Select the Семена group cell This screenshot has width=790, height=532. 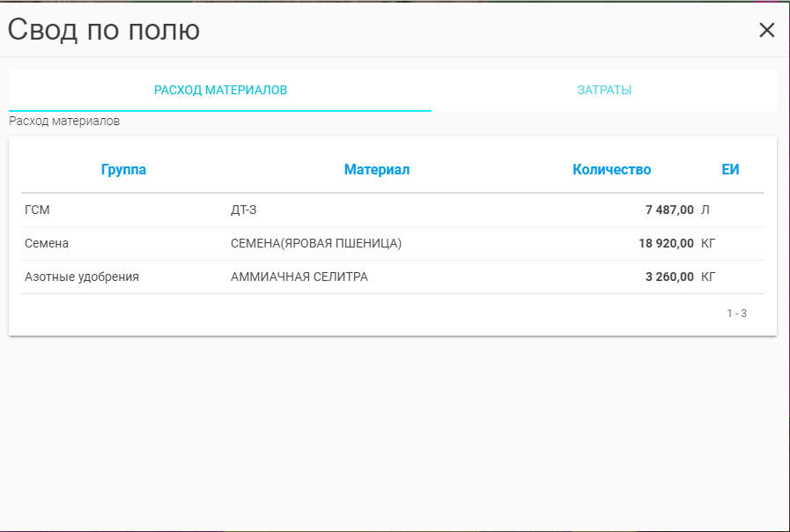point(47,243)
